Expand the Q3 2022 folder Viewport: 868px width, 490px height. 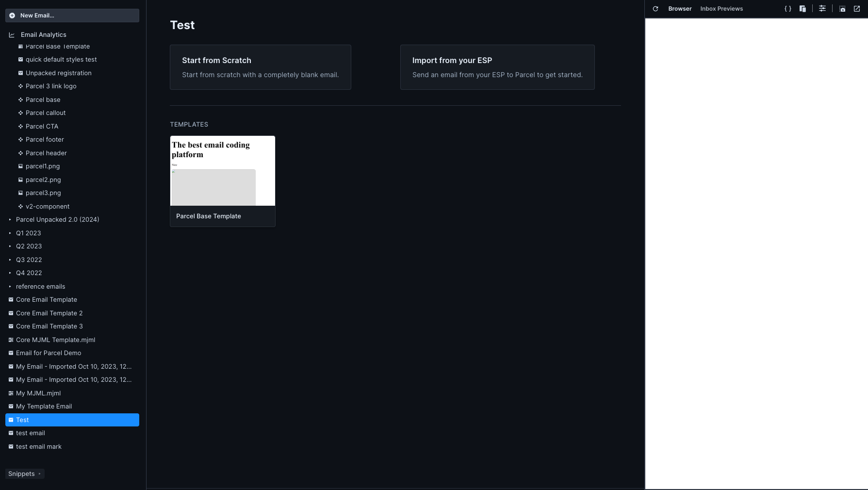pyautogui.click(x=10, y=260)
